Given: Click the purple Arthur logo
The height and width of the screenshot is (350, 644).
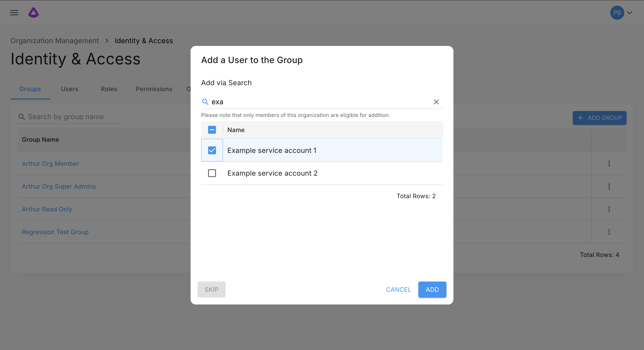Looking at the screenshot, I should coord(34,12).
